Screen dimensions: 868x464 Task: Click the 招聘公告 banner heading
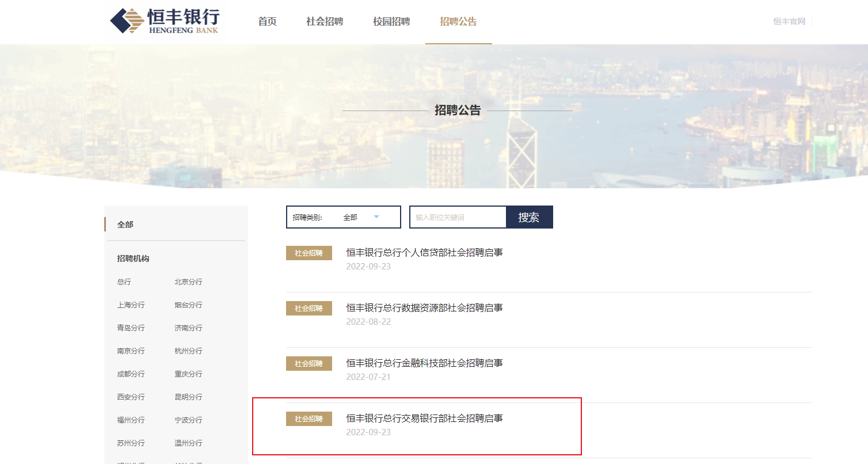pyautogui.click(x=458, y=111)
